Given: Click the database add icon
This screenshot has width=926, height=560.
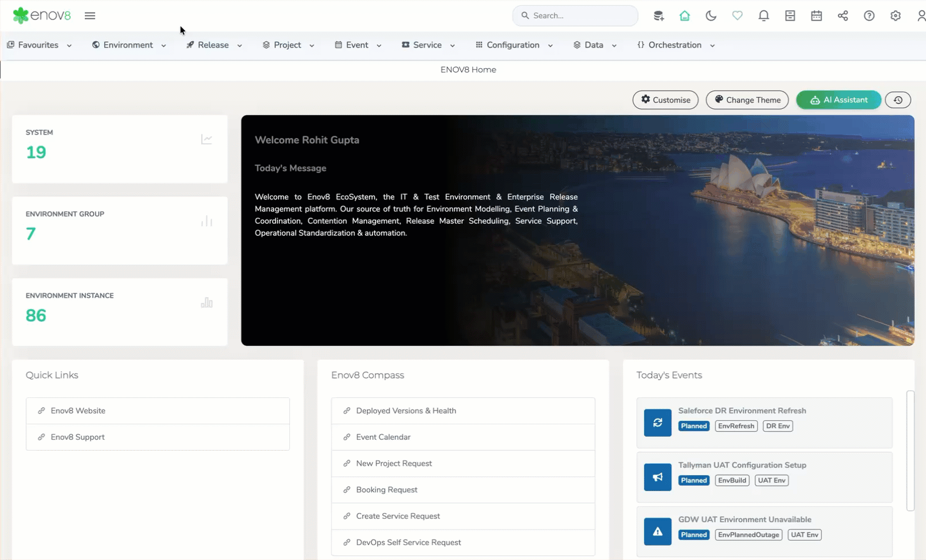Looking at the screenshot, I should point(658,15).
